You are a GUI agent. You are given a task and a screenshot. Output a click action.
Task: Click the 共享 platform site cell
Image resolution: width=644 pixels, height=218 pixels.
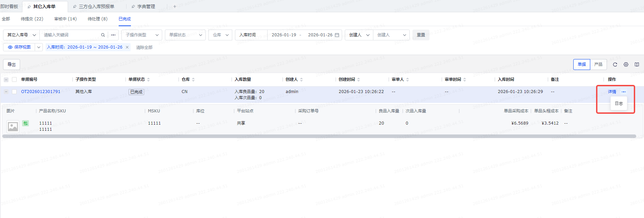241,123
